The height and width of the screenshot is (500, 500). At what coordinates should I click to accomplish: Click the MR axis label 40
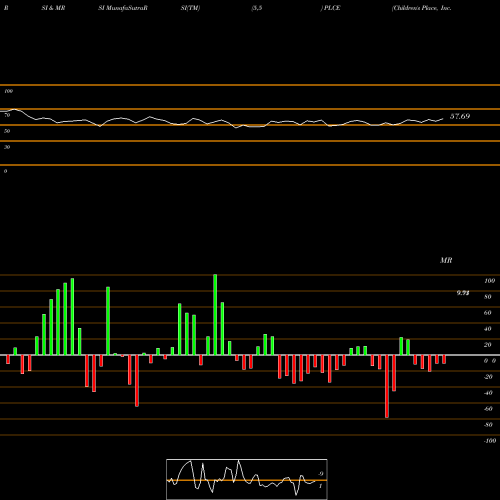(x=488, y=329)
